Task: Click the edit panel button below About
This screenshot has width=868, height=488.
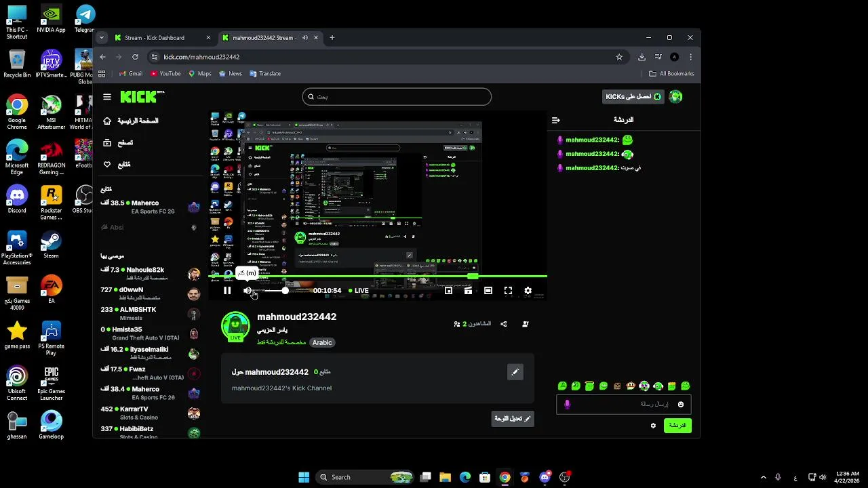Action: coord(513,419)
